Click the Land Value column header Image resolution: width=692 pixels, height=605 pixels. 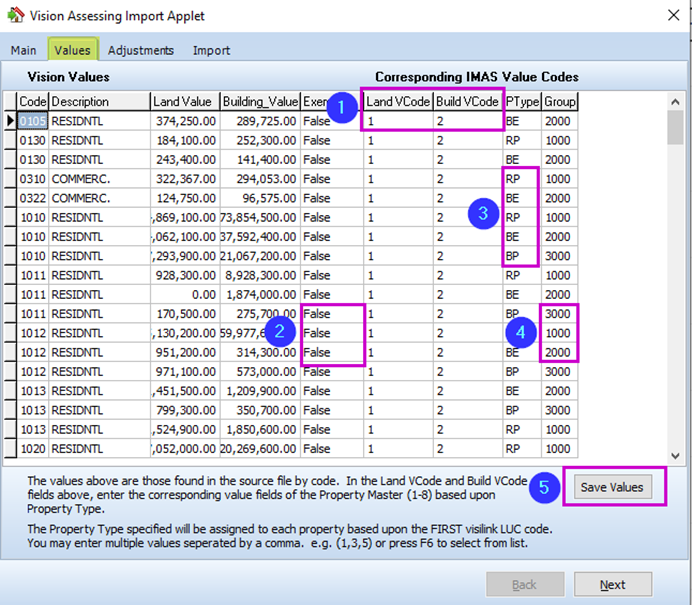(x=185, y=101)
